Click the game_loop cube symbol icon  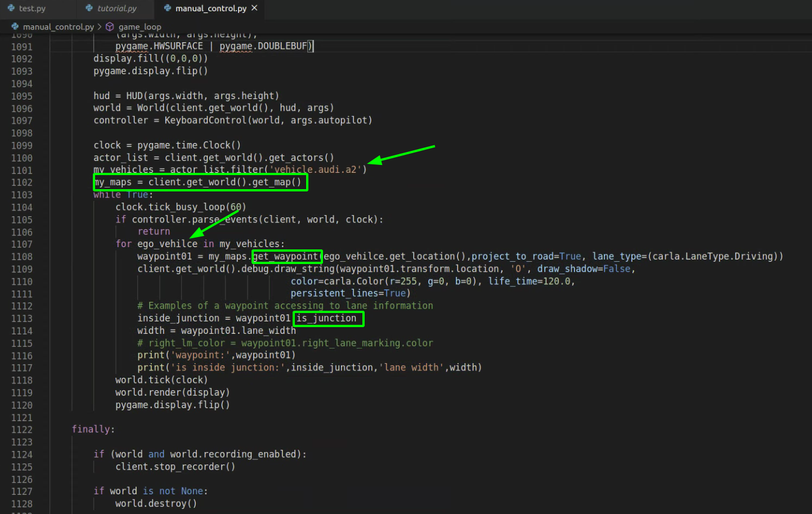pos(110,26)
